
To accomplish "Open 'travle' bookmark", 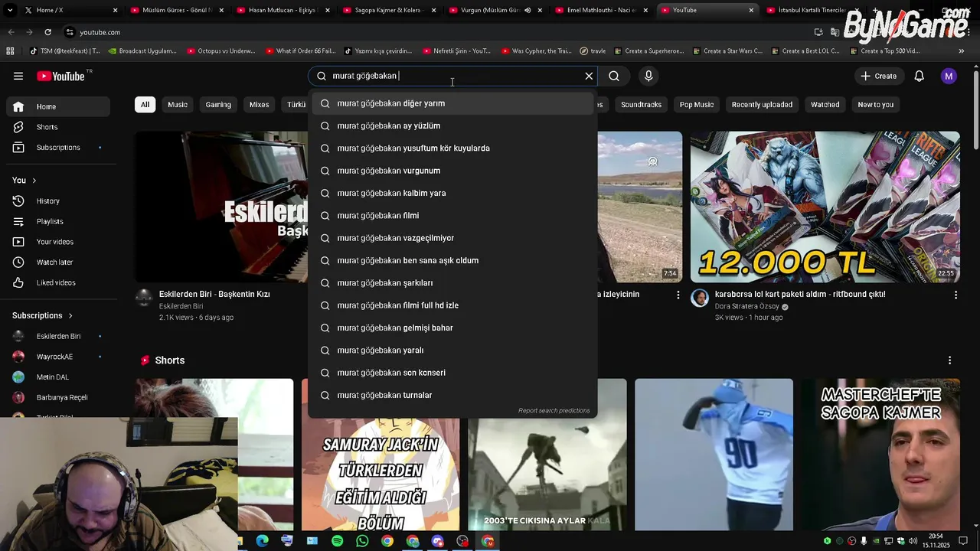I will click(593, 51).
